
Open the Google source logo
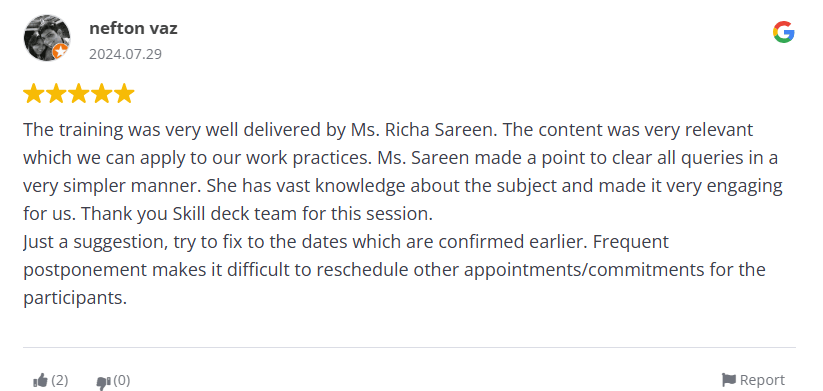coord(784,32)
